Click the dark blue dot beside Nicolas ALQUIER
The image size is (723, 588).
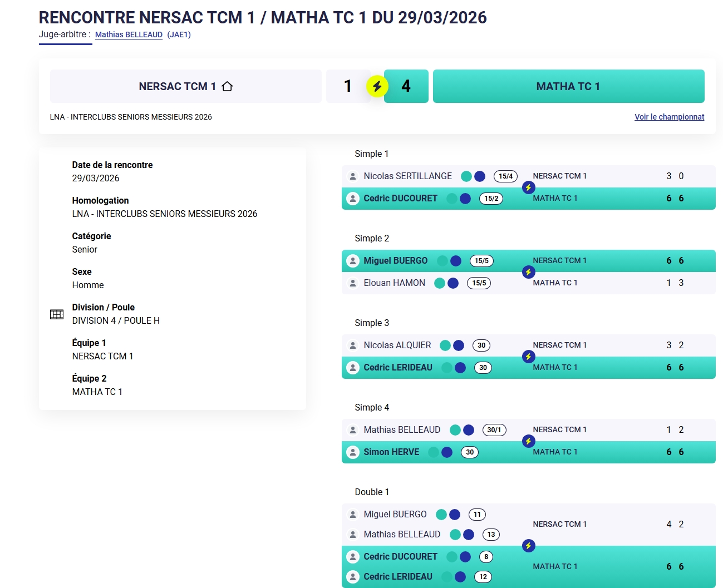459,345
